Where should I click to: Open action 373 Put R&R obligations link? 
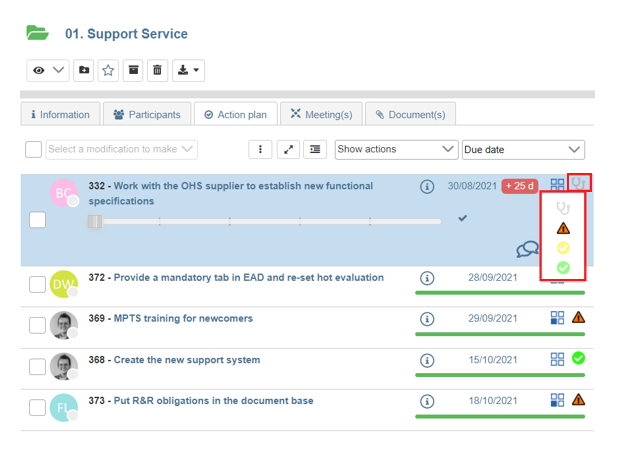(212, 401)
